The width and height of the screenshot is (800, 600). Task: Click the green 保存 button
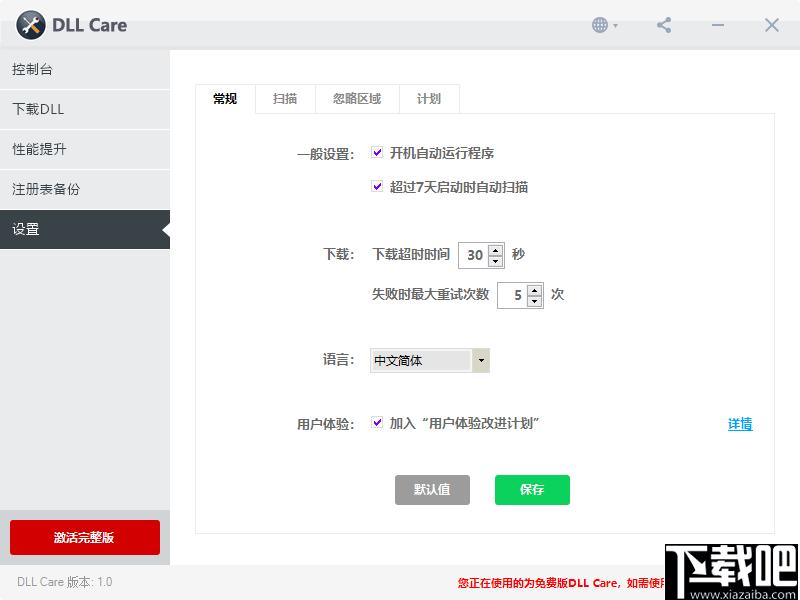click(x=532, y=490)
